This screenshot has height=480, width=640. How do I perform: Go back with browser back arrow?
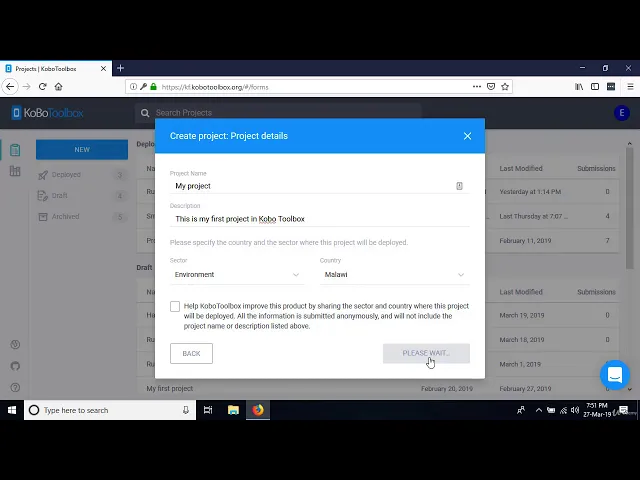click(x=10, y=87)
